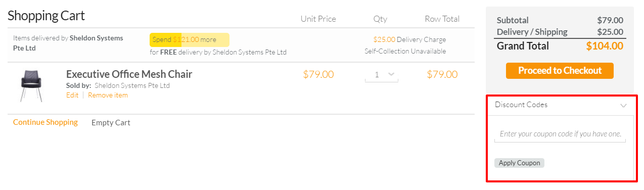Click the Self-Collection Unavailable notice

pyautogui.click(x=405, y=51)
